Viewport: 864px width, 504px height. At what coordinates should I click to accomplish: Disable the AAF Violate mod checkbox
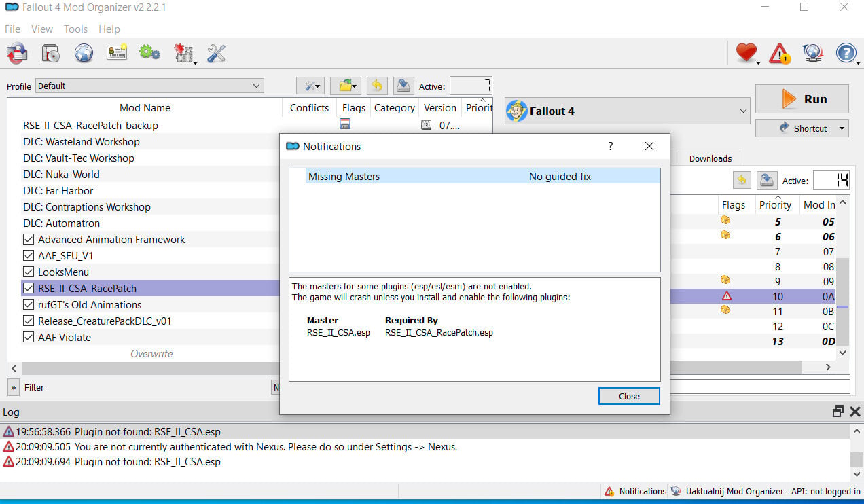29,337
